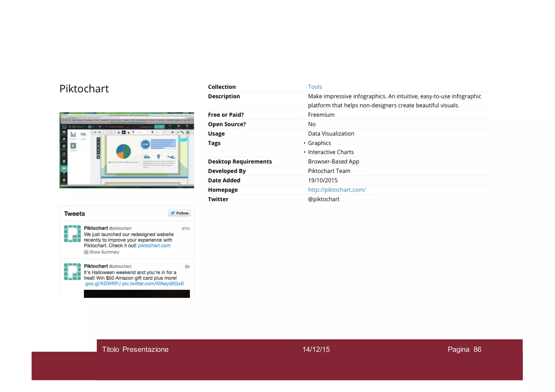Image resolution: width=555 pixels, height=392 pixels.
Task: Click the blue STOP sign graphic
Action: coord(145,144)
